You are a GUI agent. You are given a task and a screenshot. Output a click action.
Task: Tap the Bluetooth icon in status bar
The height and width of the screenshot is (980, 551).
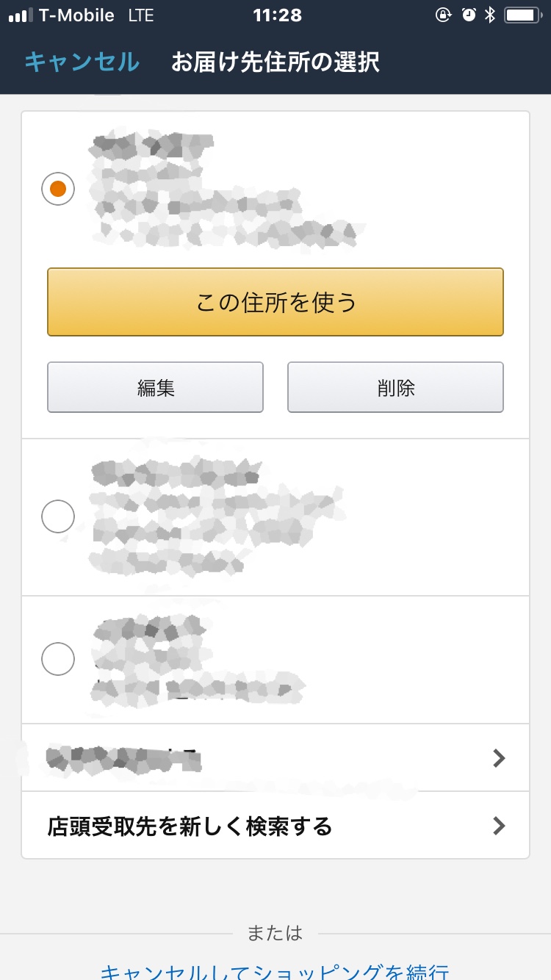tap(490, 15)
